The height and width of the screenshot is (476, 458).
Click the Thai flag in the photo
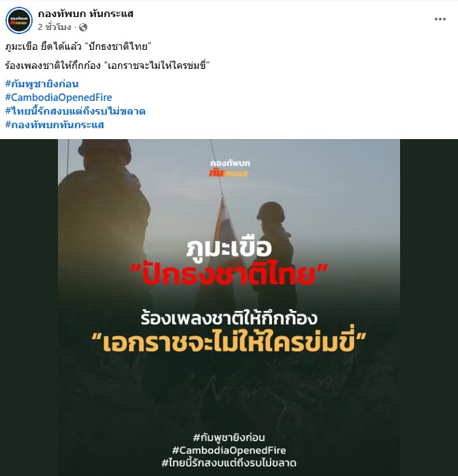[227, 224]
